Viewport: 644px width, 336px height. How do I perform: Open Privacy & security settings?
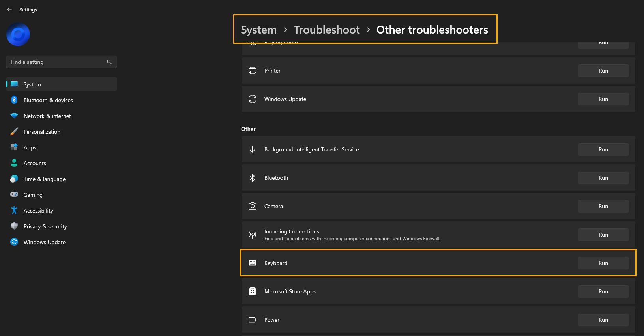click(62, 226)
